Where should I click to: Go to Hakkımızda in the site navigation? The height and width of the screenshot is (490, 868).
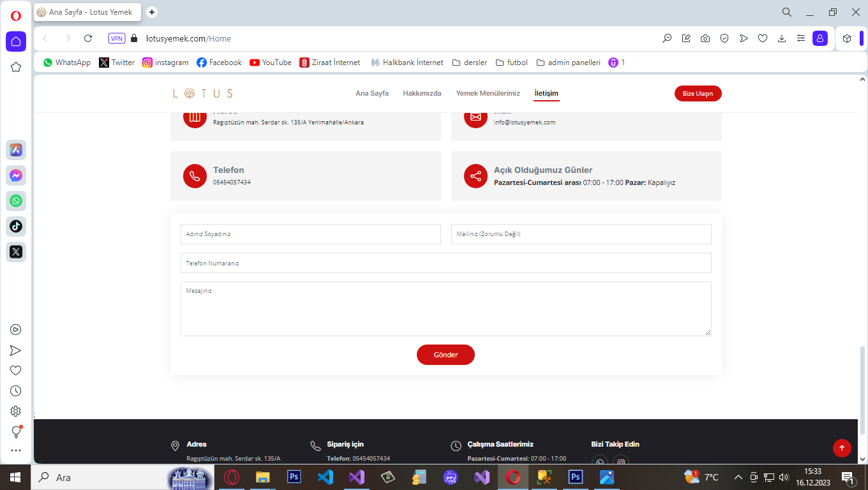point(422,93)
